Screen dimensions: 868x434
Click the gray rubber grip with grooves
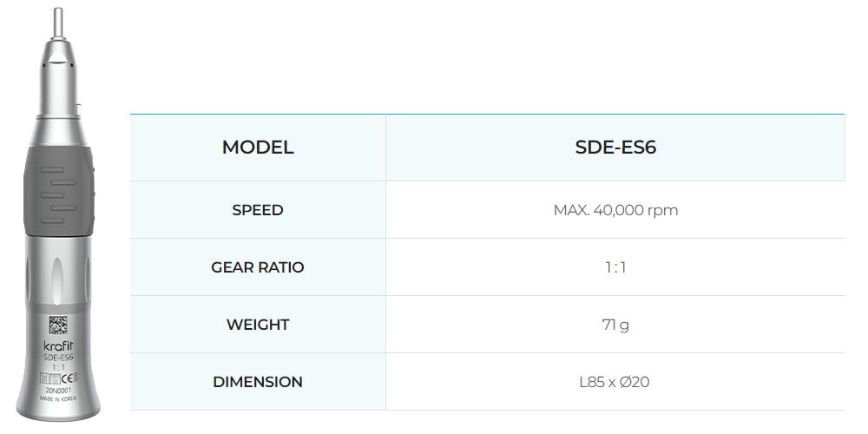tap(59, 192)
